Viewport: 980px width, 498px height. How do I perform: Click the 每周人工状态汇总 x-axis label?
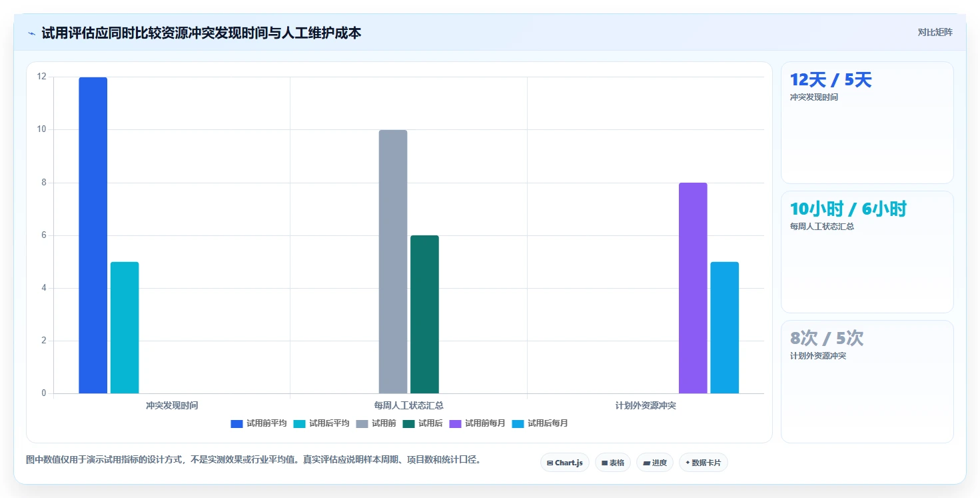[409, 405]
